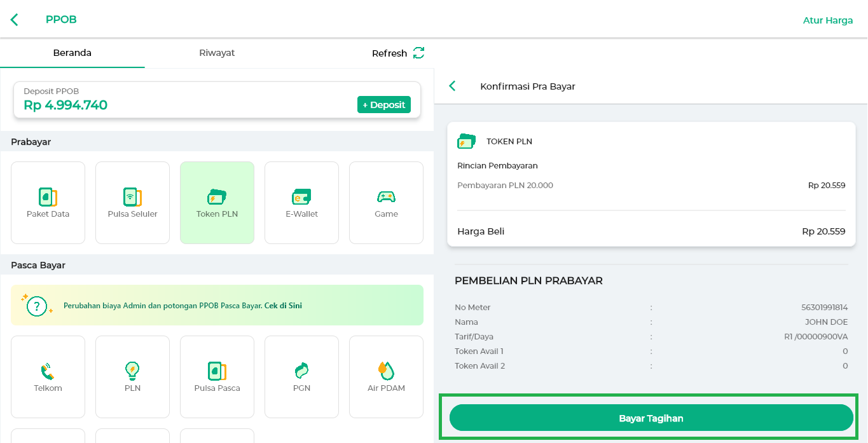Open the E-Wallet tile
The width and height of the screenshot is (868, 443).
pos(301,203)
